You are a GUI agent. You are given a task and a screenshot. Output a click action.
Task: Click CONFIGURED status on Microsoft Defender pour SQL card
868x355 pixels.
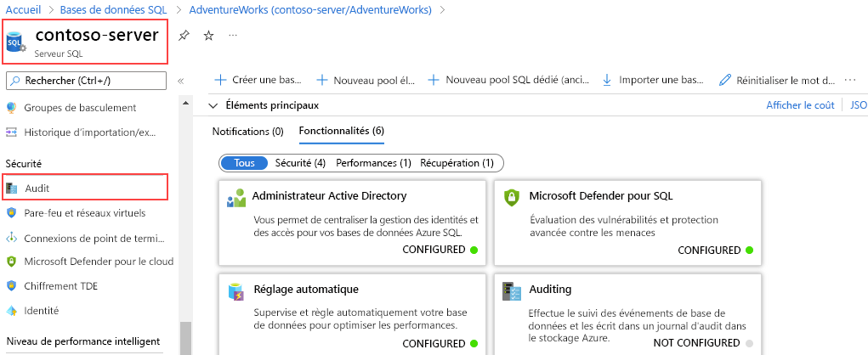[x=709, y=250]
